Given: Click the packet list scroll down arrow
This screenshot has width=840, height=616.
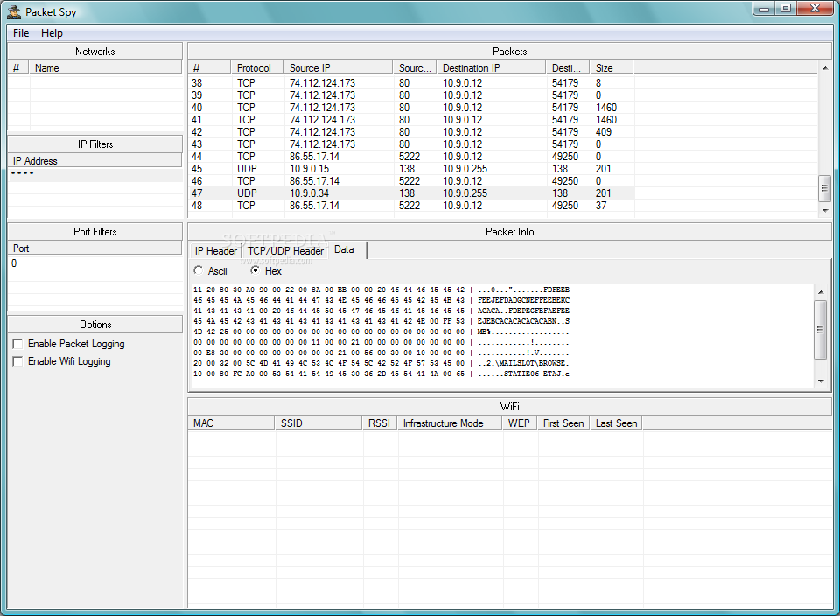Looking at the screenshot, I should [x=825, y=211].
